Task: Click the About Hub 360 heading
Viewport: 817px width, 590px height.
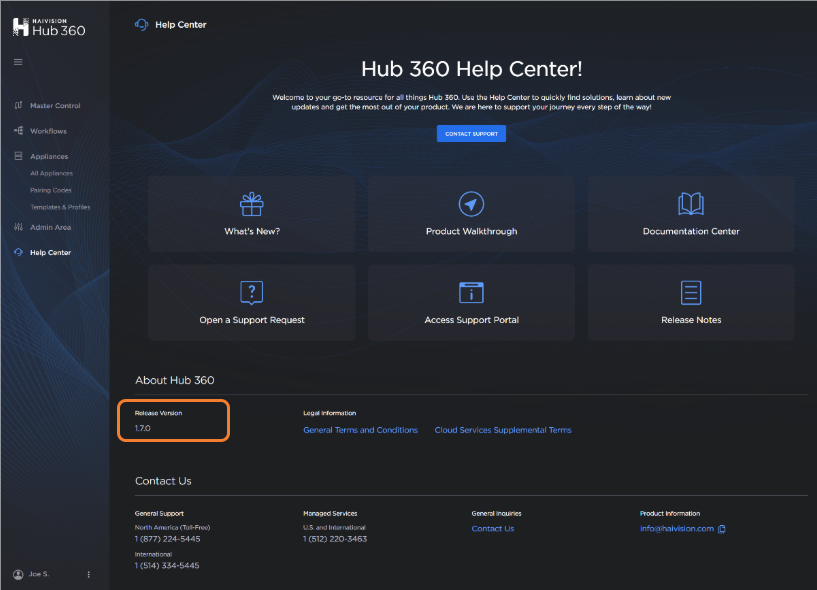Action: pos(175,380)
